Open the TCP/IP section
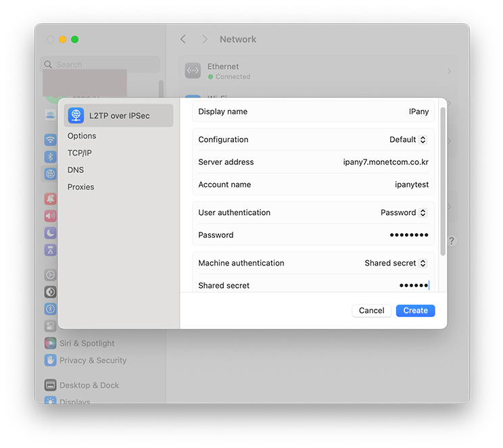 point(79,153)
